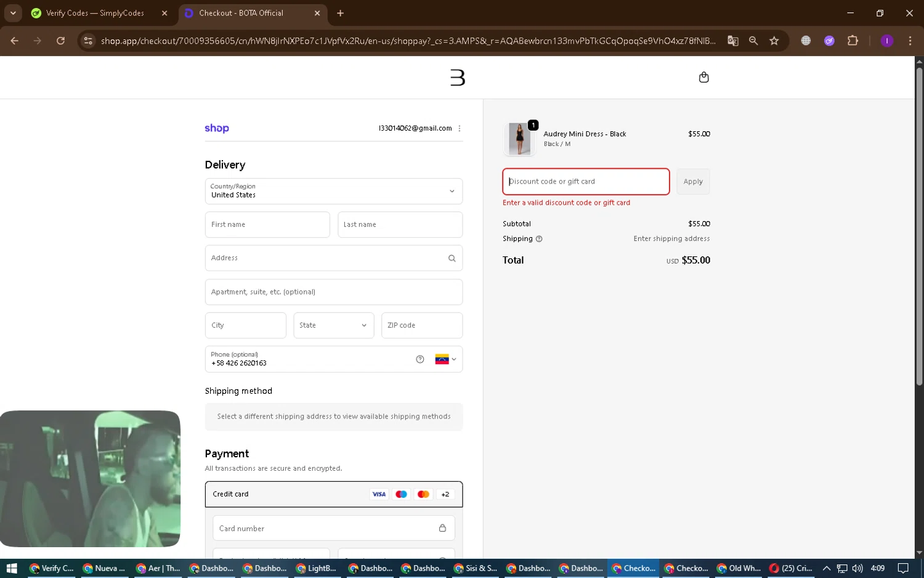Reload the checkout page
924x578 pixels.
tap(60, 41)
